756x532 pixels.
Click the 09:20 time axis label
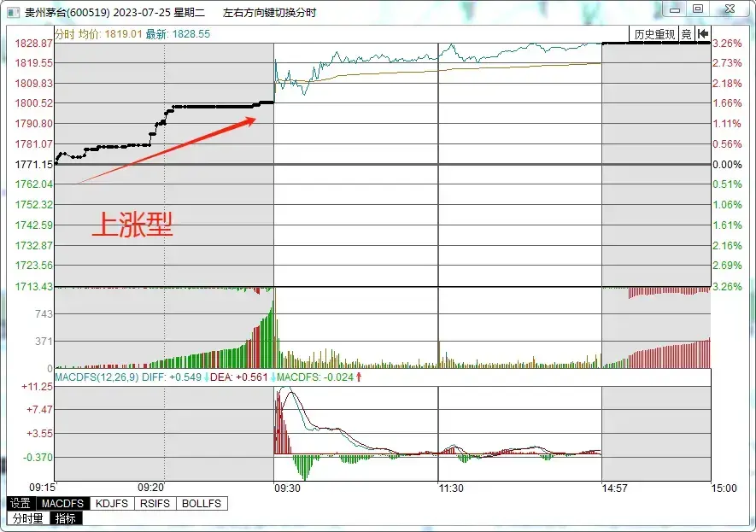tap(151, 488)
